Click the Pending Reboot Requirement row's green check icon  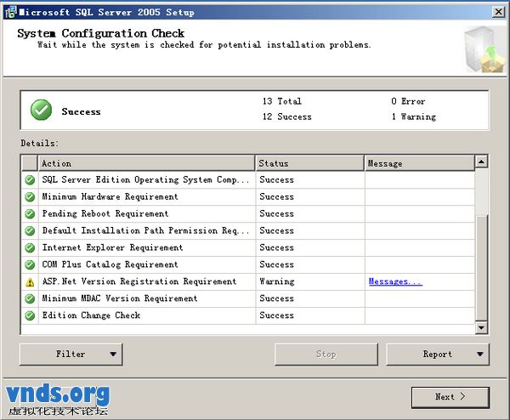(x=30, y=213)
